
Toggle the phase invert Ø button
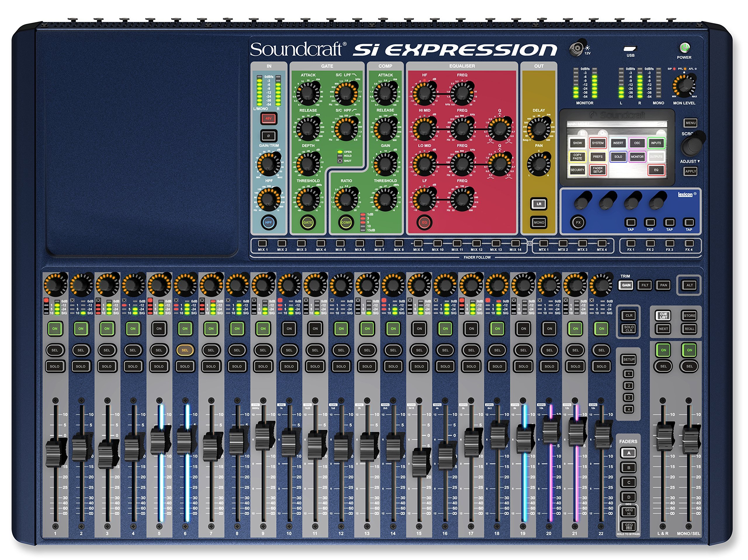[269, 136]
